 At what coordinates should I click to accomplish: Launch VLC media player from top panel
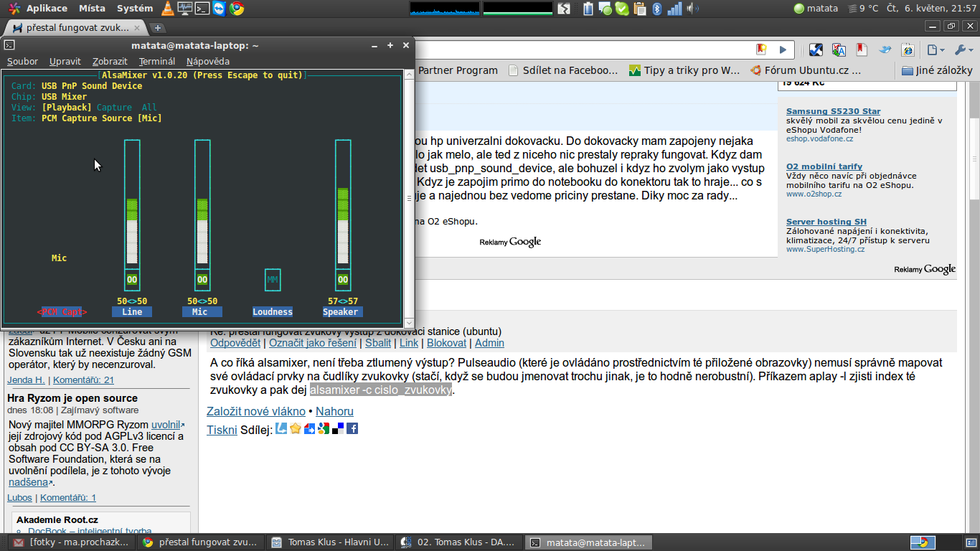click(167, 9)
